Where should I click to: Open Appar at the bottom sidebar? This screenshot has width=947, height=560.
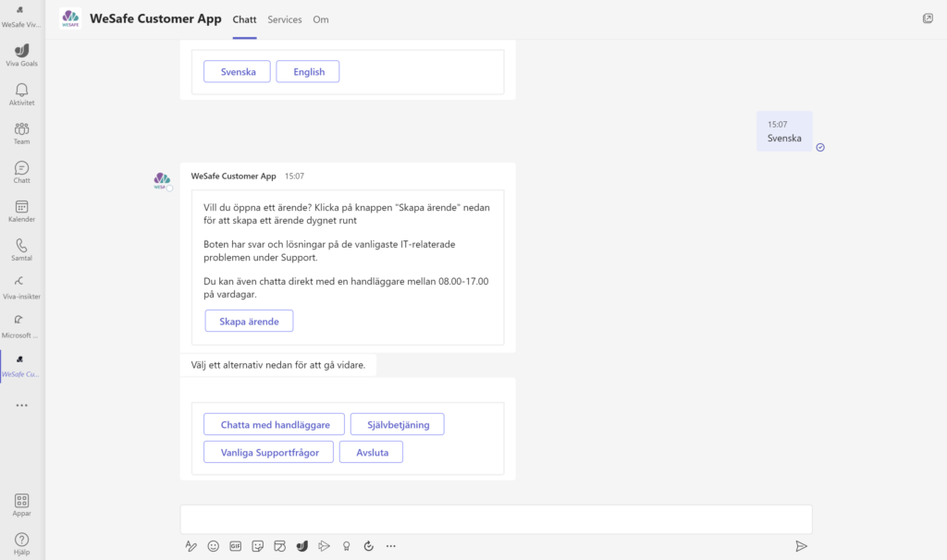pyautogui.click(x=20, y=505)
